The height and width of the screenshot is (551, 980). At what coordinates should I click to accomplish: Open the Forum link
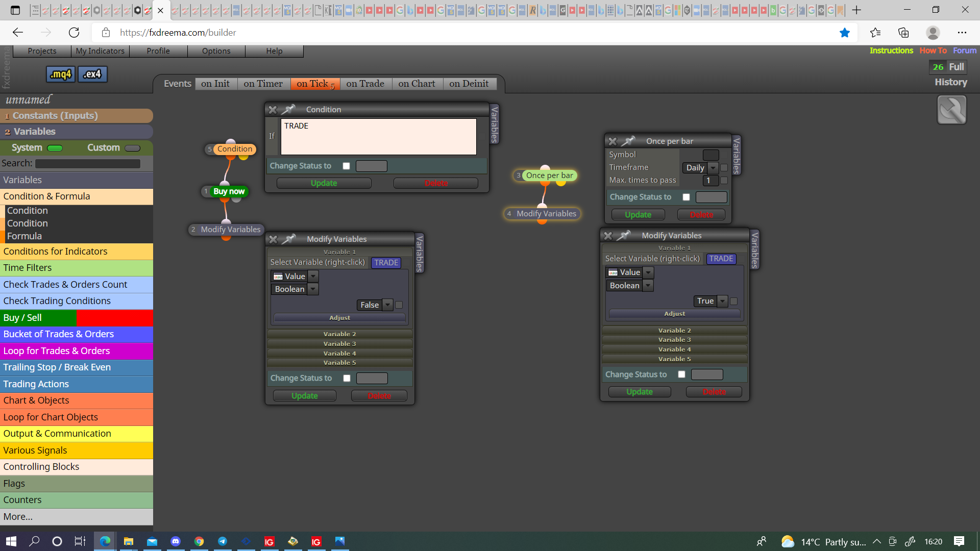965,51
